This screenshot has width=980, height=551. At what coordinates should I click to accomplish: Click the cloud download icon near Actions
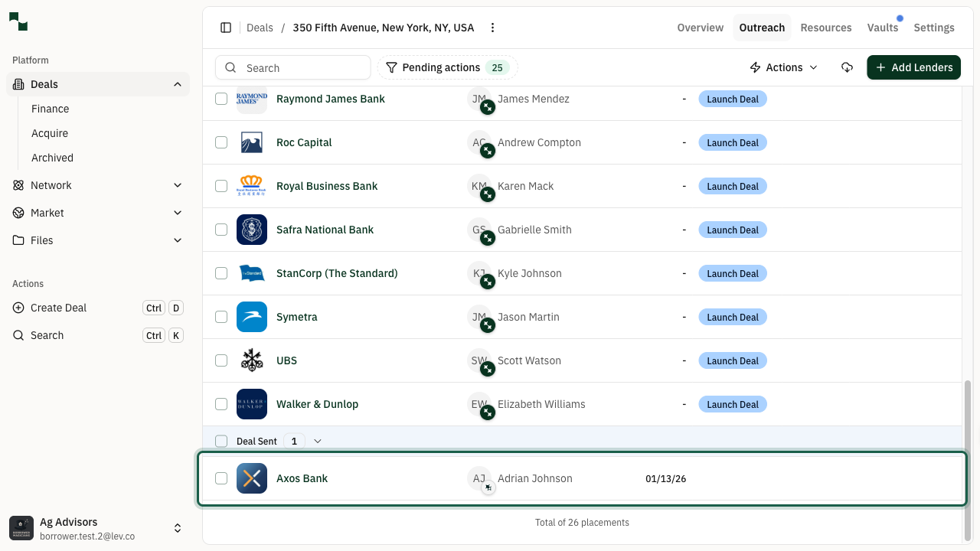pos(847,67)
